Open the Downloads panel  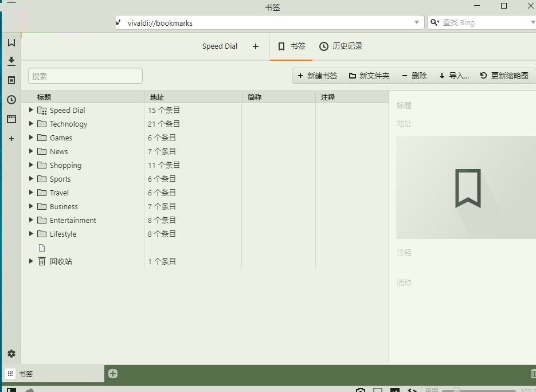(11, 61)
